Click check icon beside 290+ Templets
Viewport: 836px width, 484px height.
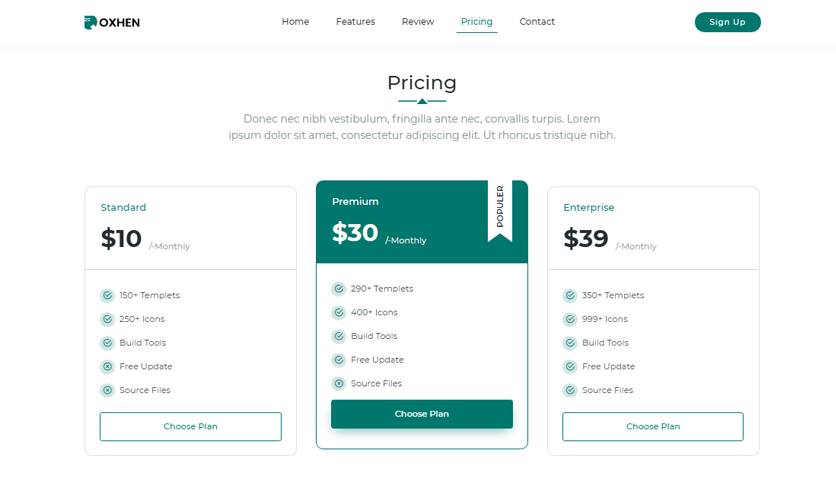pos(339,289)
